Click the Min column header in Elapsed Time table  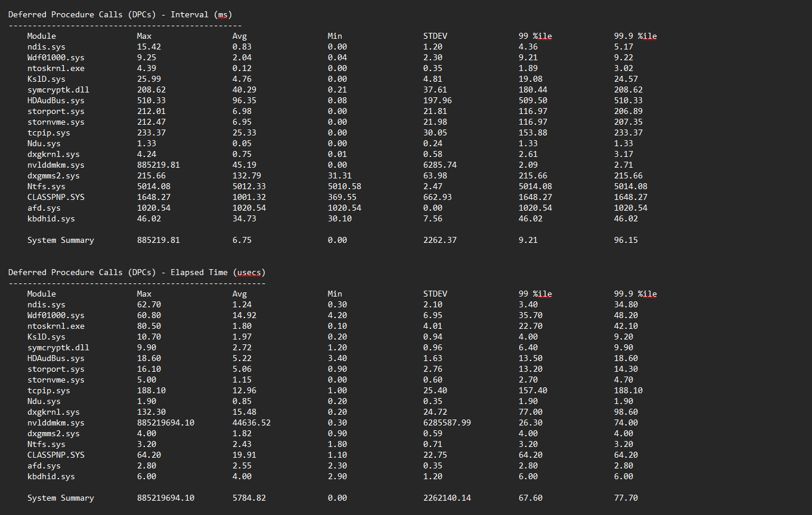334,294
